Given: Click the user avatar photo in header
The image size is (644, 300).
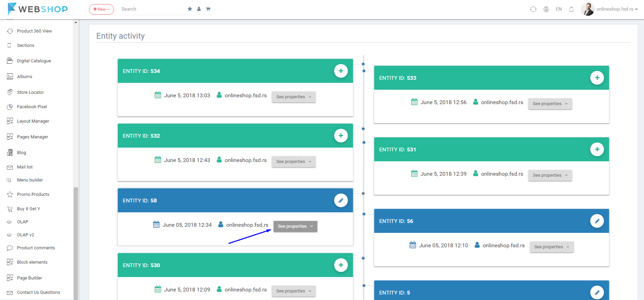Looking at the screenshot, I should pos(588,9).
